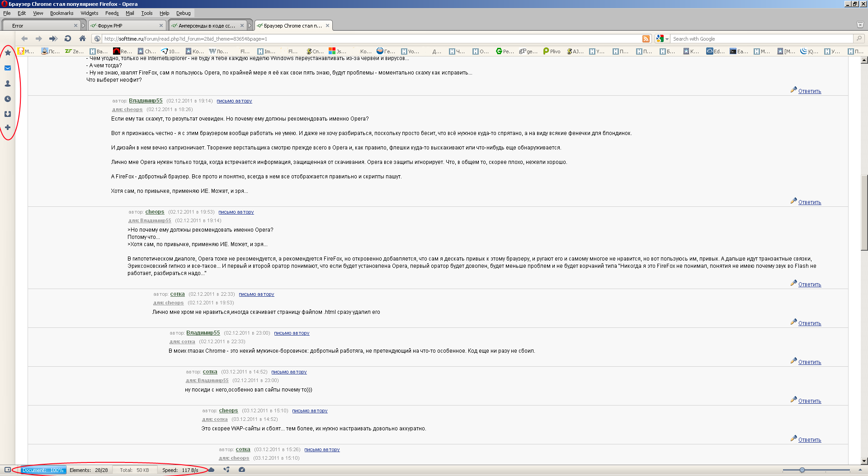Screen dimensions: 868x476
Task: Open the Widgets menu
Action: 90,13
